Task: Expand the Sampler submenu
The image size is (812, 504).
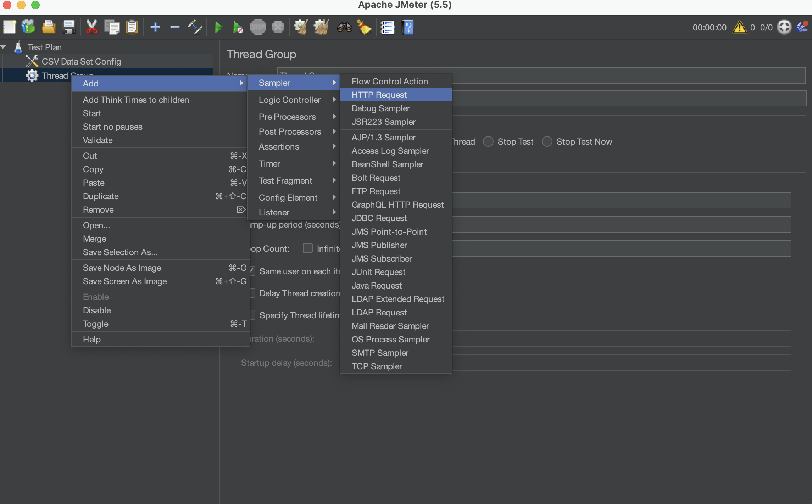Action: 294,83
